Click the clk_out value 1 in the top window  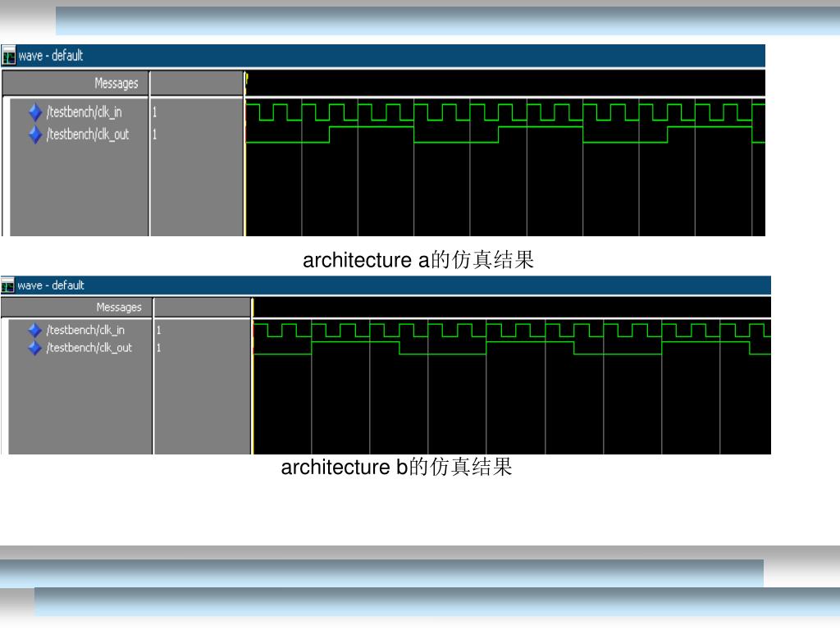click(155, 135)
